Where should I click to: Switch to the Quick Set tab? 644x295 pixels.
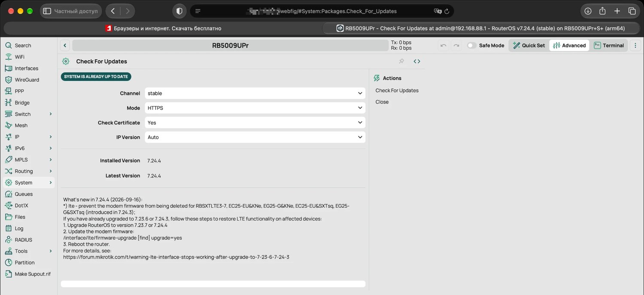point(529,45)
